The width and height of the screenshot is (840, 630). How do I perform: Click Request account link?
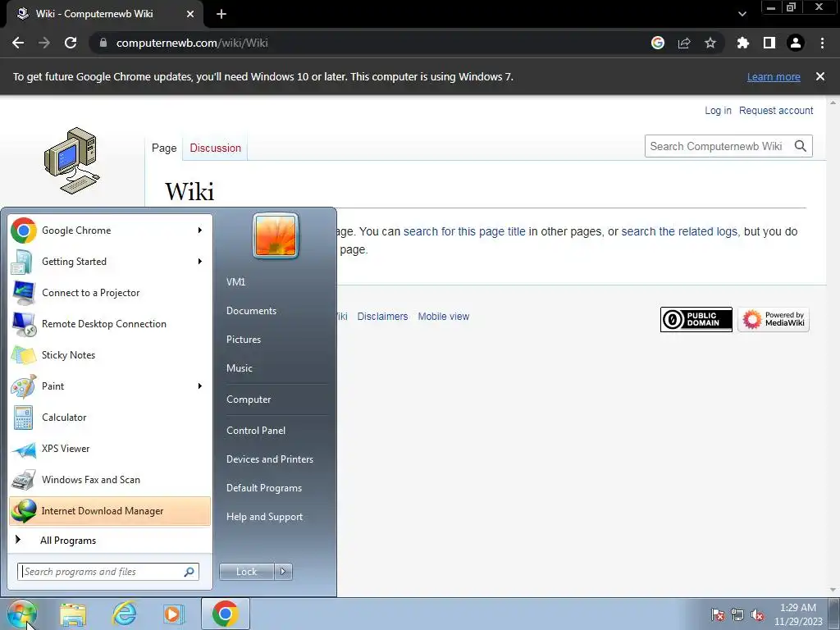[776, 111]
